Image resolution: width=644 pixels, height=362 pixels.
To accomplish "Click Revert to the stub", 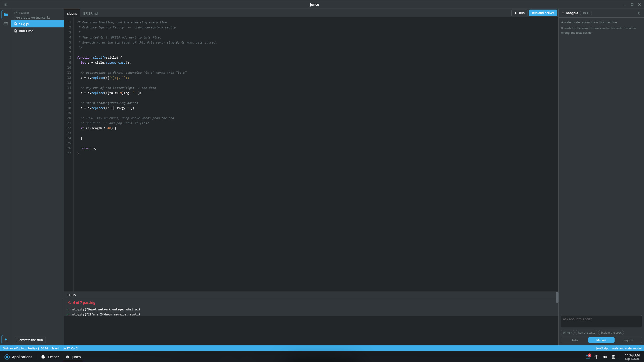I will click(x=30, y=340).
